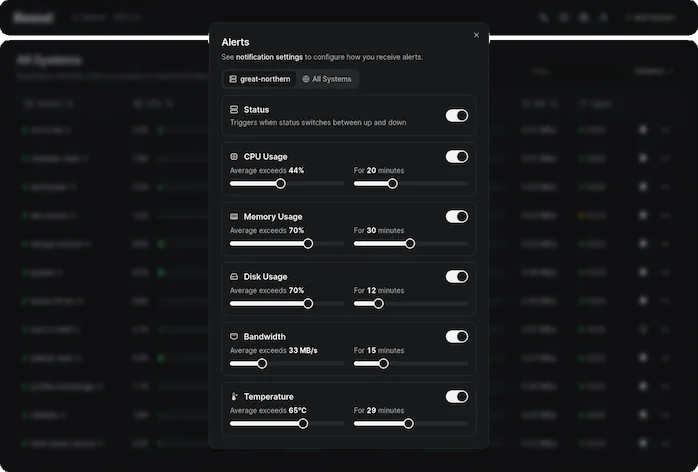Switch to the All Systems tab
Image resolution: width=698 pixels, height=472 pixels.
[x=327, y=79]
